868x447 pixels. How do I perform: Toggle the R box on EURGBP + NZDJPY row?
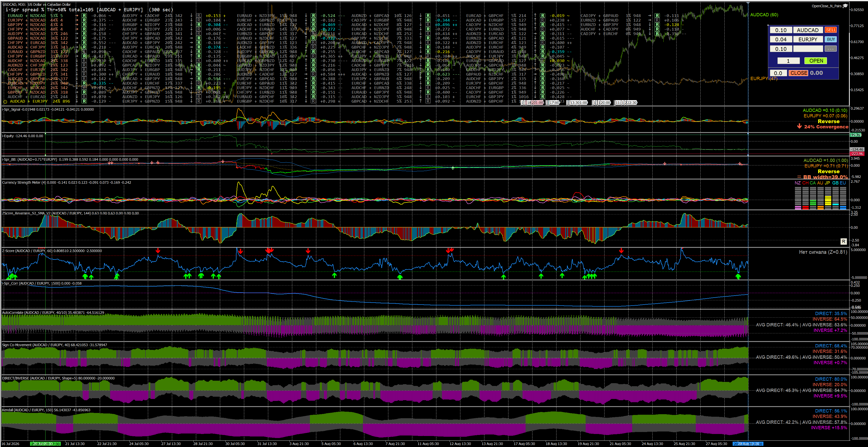coord(198,25)
